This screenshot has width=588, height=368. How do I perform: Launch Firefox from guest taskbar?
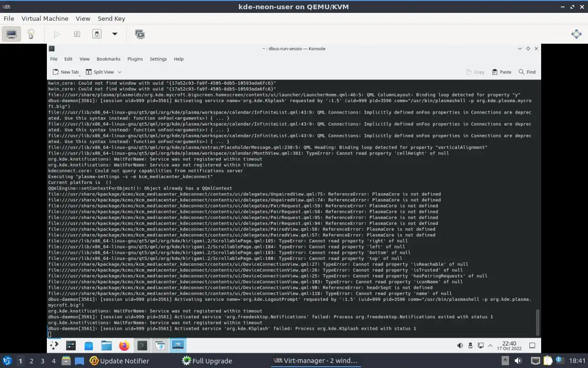click(124, 345)
